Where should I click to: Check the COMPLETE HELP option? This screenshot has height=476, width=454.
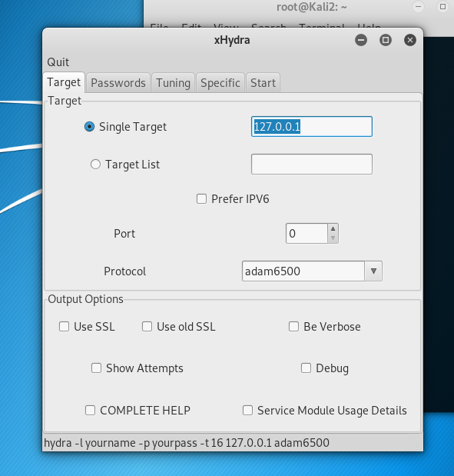point(90,411)
